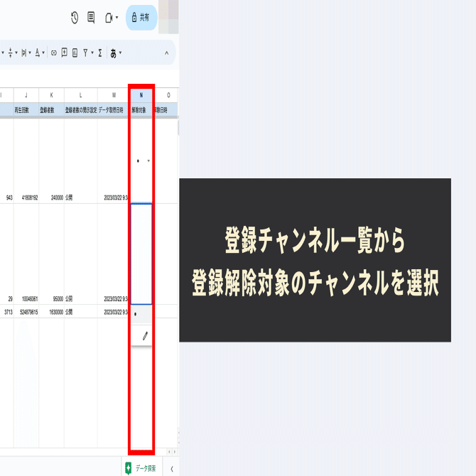
Task: Open the dropdown arrow in first 解除対象 cell
Action: (148, 161)
